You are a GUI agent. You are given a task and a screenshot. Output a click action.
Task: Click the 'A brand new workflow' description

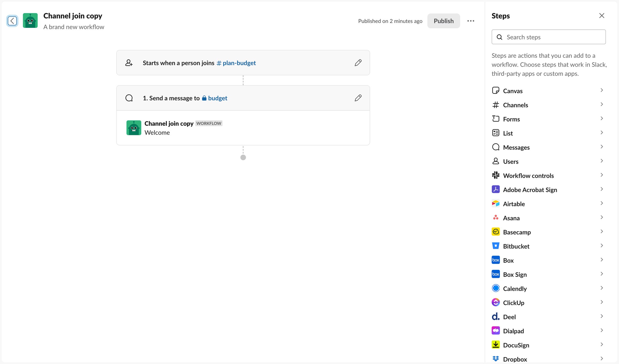click(74, 27)
